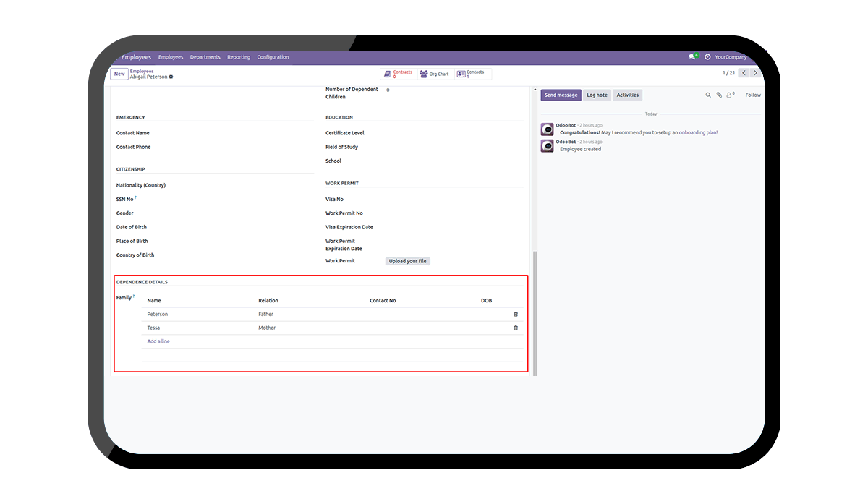
Task: Go to next employee record
Action: pyautogui.click(x=756, y=73)
